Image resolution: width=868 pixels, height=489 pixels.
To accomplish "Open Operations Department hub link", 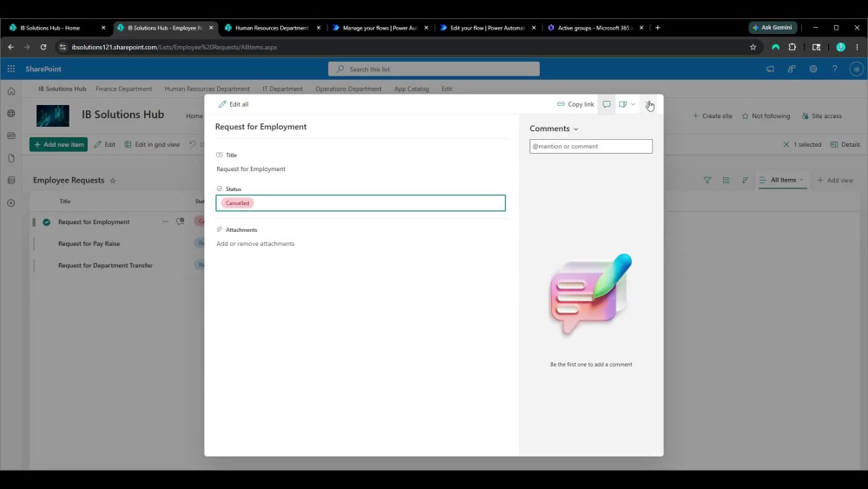I will (x=348, y=89).
